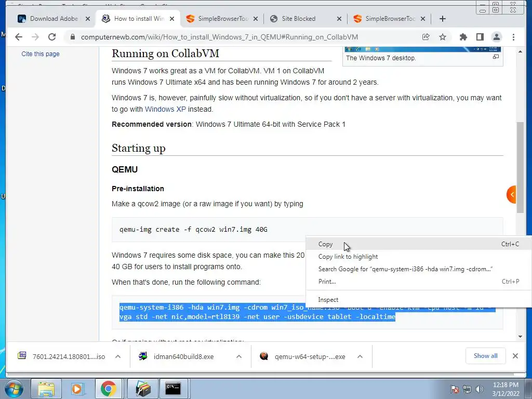532x399 pixels.
Task: Go back to previous page
Action: pos(19,37)
